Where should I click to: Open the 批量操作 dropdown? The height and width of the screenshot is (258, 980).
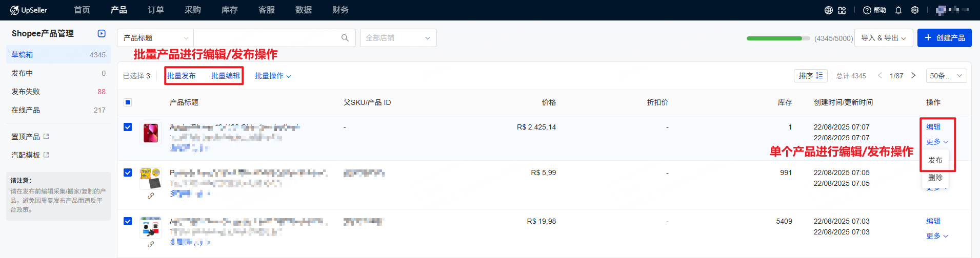273,76
